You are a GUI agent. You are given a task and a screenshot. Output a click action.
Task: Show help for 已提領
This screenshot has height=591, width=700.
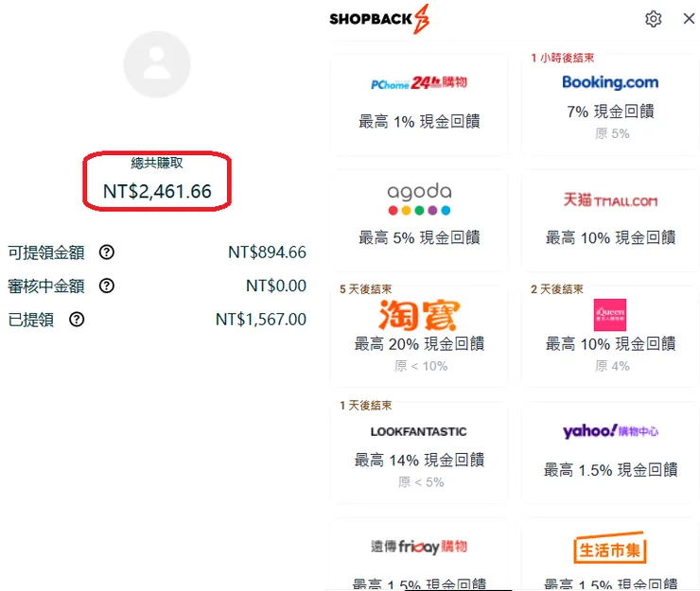[77, 320]
